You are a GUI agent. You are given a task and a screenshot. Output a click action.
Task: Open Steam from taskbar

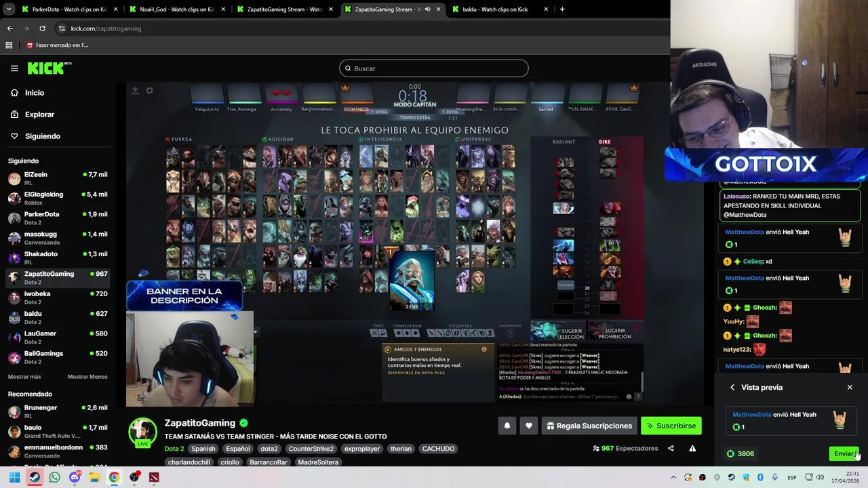tap(34, 477)
